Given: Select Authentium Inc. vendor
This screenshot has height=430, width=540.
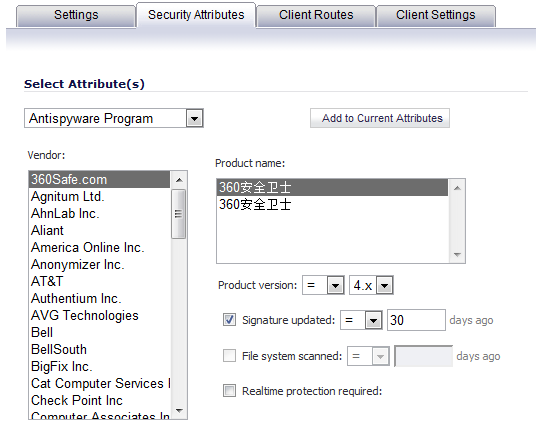Looking at the screenshot, I should pos(99,298).
